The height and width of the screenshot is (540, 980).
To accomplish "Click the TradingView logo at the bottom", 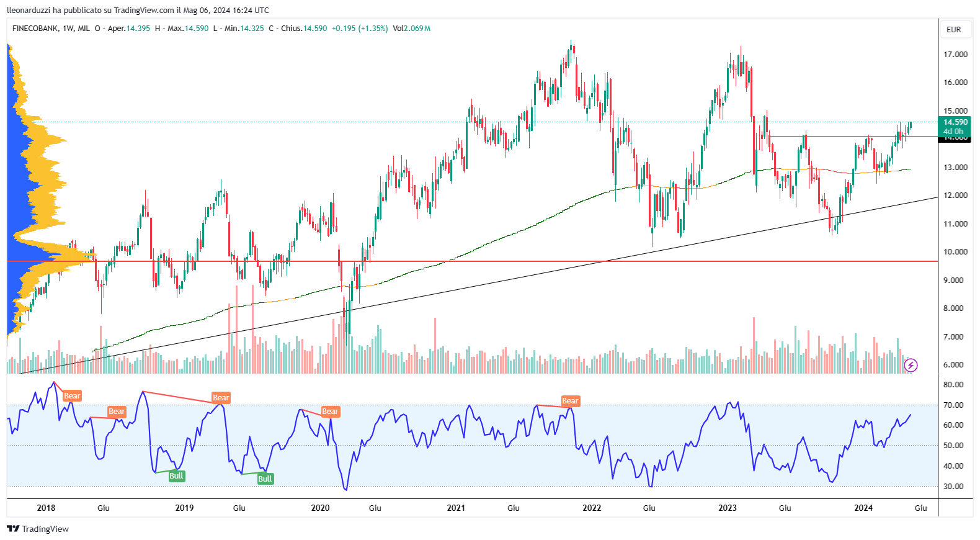I will (x=38, y=529).
